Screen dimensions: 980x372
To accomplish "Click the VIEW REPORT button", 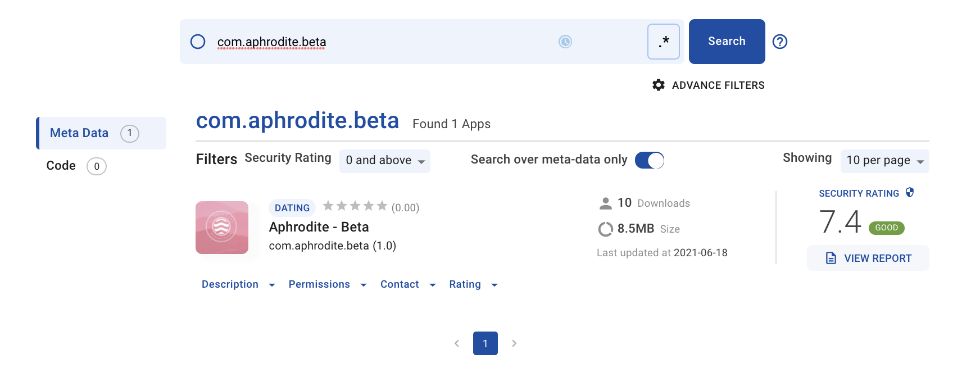I will tap(868, 258).
